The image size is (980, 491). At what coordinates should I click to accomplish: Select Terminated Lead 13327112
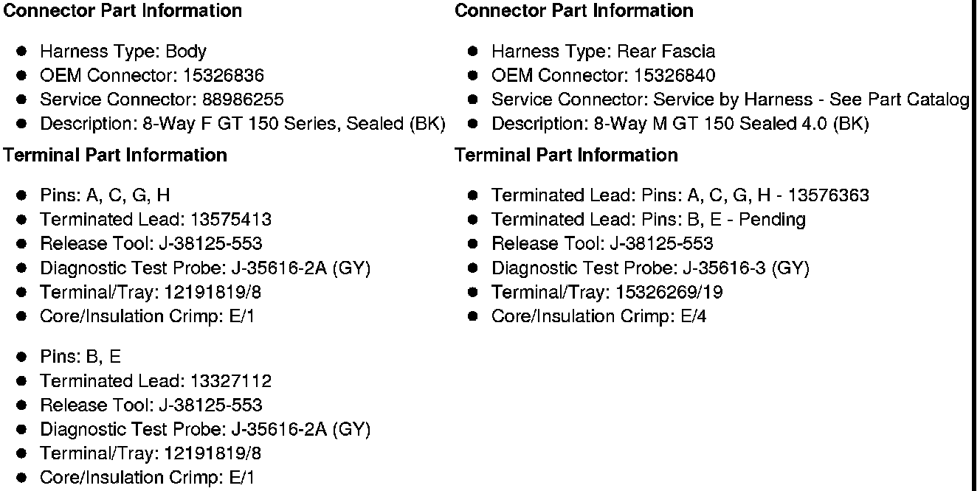coord(155,381)
